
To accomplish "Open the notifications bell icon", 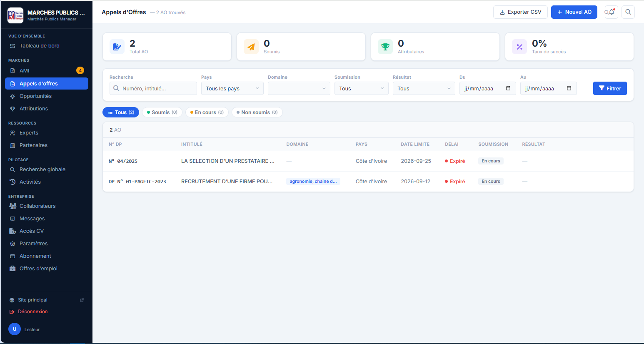I will click(x=611, y=12).
